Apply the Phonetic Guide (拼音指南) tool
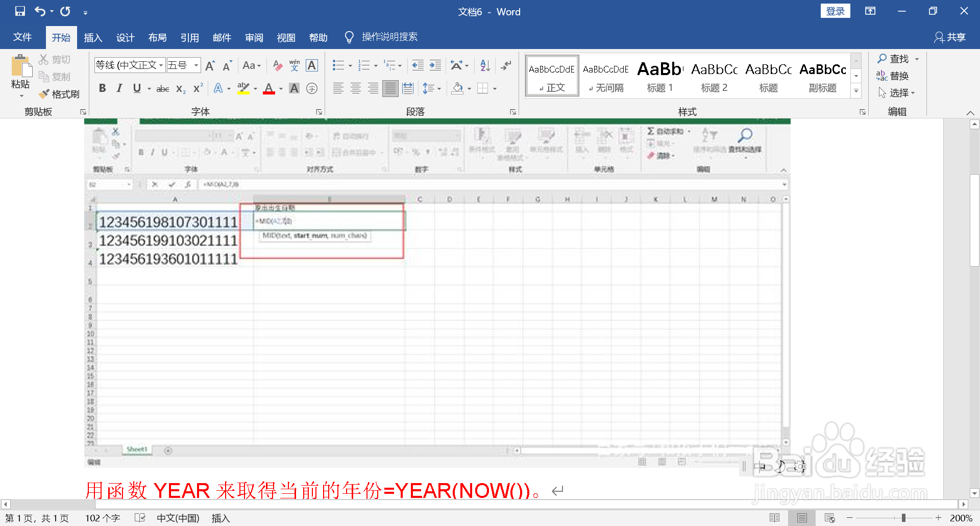 [294, 65]
